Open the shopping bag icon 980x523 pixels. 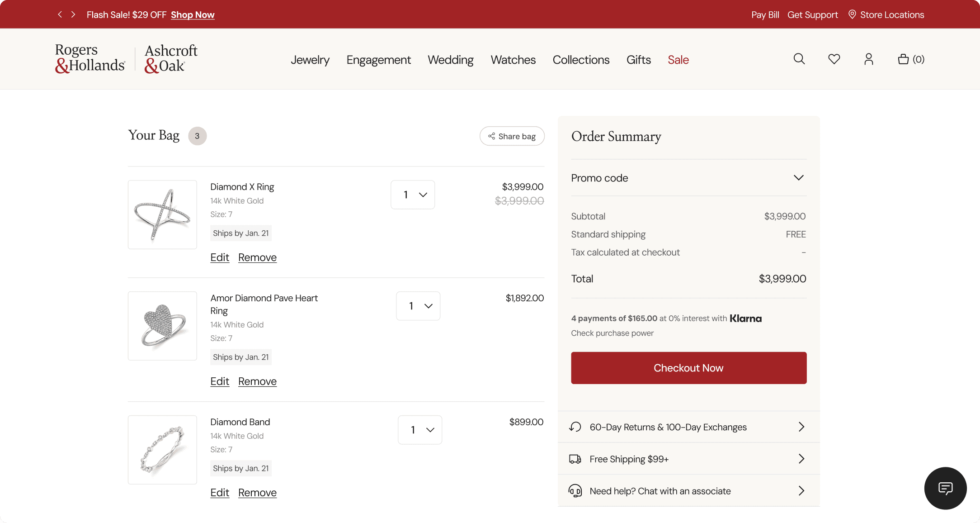pyautogui.click(x=903, y=59)
